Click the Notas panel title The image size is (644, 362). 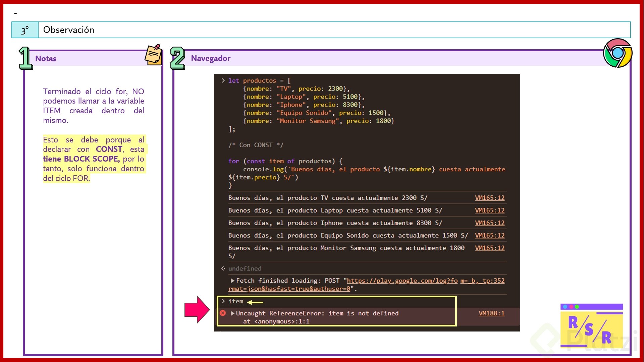click(46, 59)
